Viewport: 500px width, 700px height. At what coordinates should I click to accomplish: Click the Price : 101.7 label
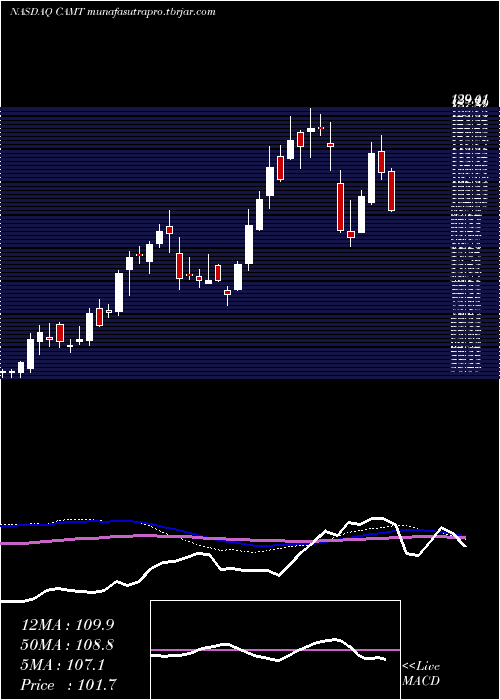69,685
